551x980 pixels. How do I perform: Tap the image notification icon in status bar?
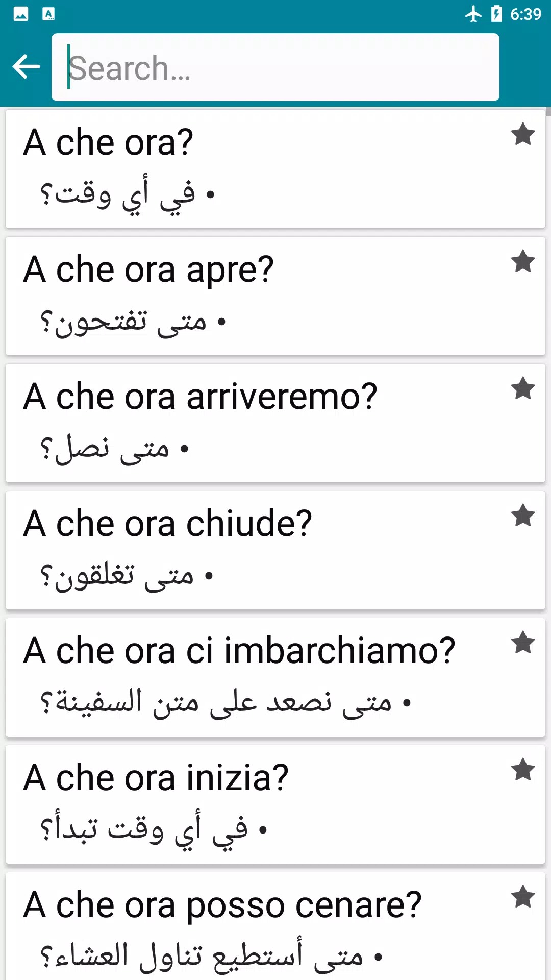pyautogui.click(x=21, y=14)
